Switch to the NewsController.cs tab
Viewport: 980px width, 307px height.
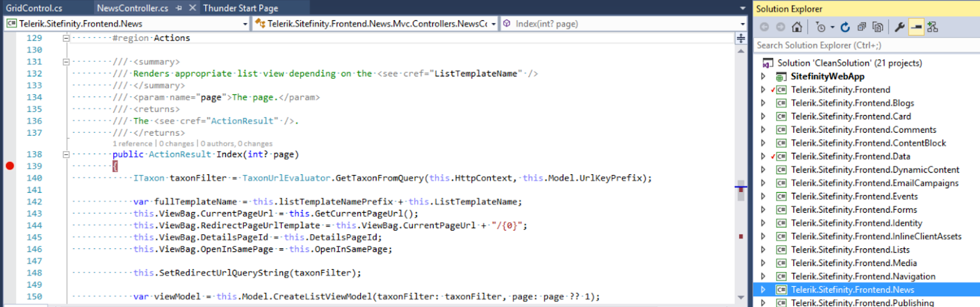tap(132, 8)
